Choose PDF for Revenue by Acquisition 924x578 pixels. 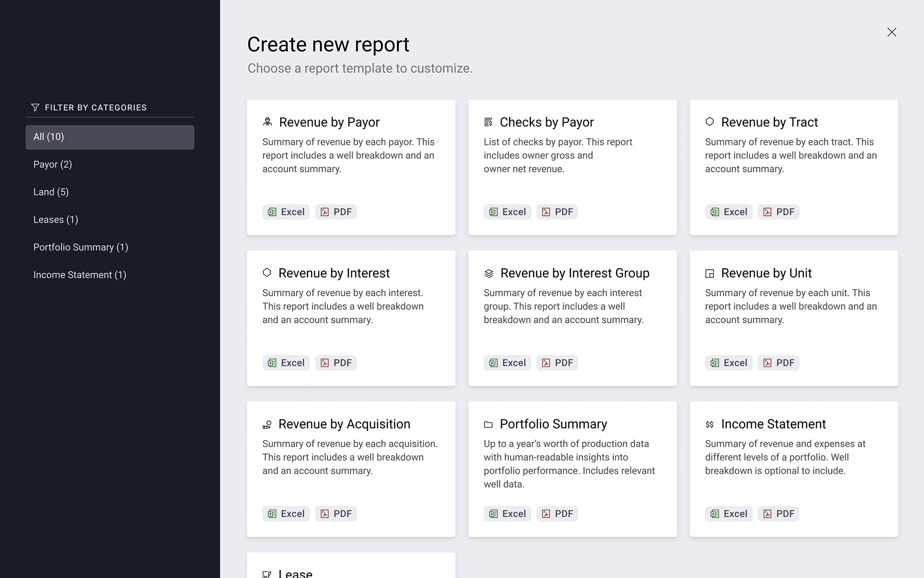pos(336,513)
